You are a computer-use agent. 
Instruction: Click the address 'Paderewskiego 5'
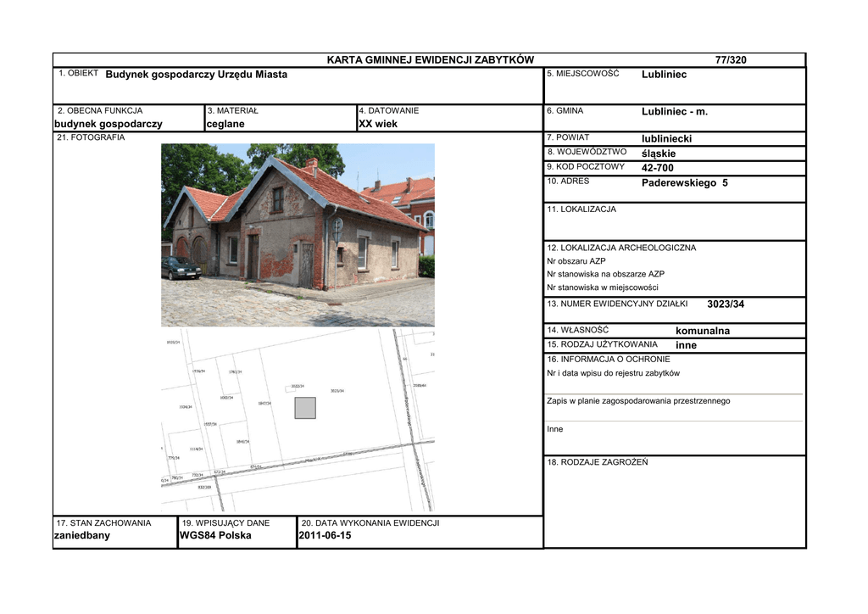point(684,182)
